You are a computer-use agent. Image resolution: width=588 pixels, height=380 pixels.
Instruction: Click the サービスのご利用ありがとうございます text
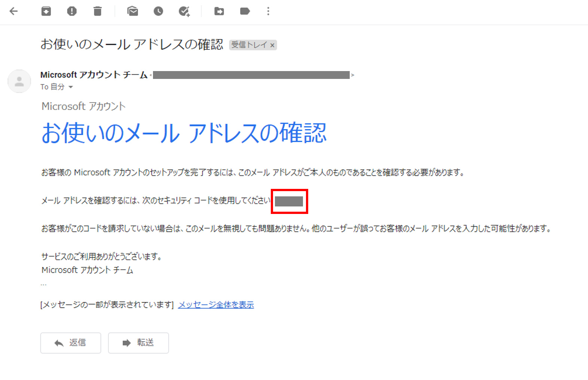pyautogui.click(x=101, y=257)
